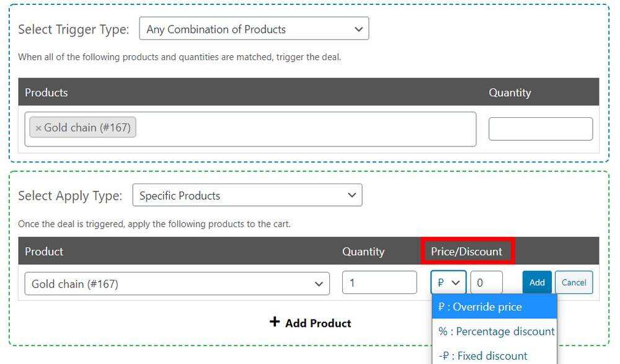Expand the Gold chain product dropdown
620x364 pixels.
click(x=177, y=284)
